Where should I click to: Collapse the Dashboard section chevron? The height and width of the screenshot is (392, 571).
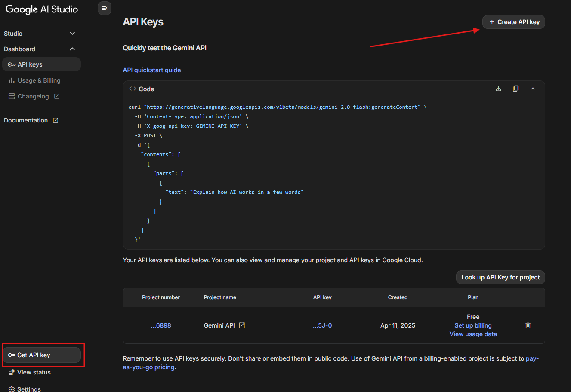(x=72, y=49)
